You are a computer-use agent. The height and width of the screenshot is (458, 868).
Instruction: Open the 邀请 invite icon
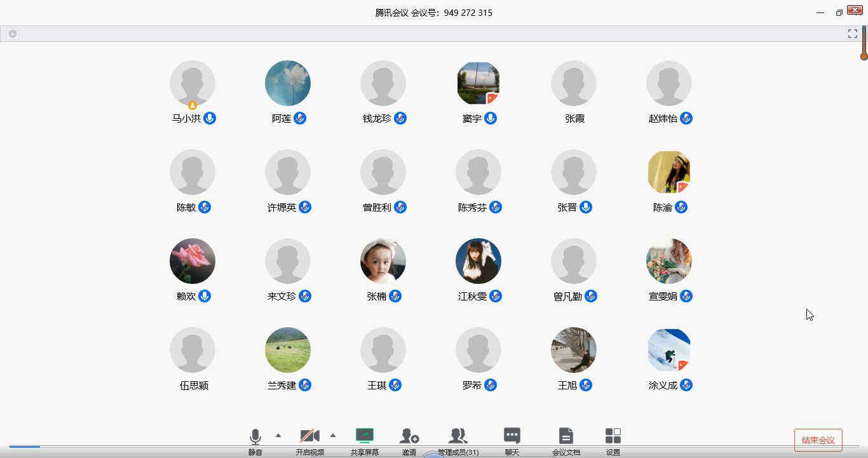409,437
